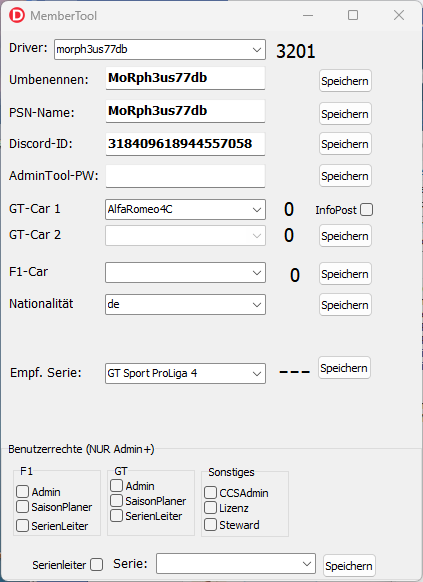Tick the F1 SerienLeiter checkbox

(x=22, y=525)
